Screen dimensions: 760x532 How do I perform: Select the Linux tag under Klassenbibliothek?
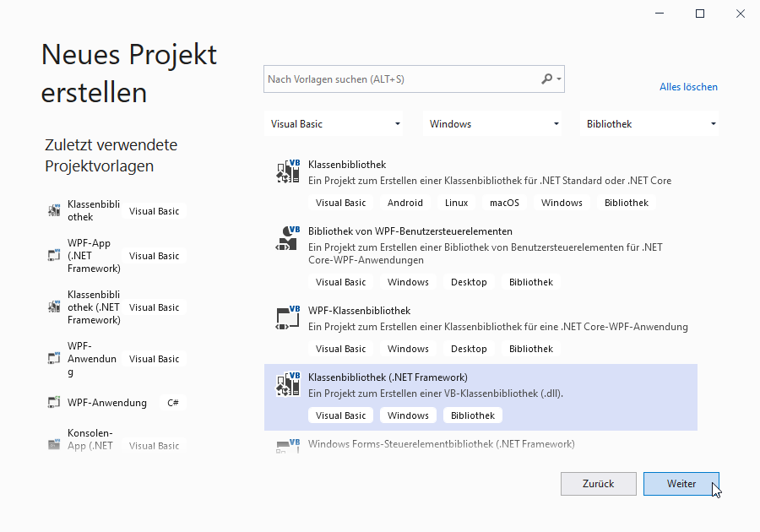[456, 202]
